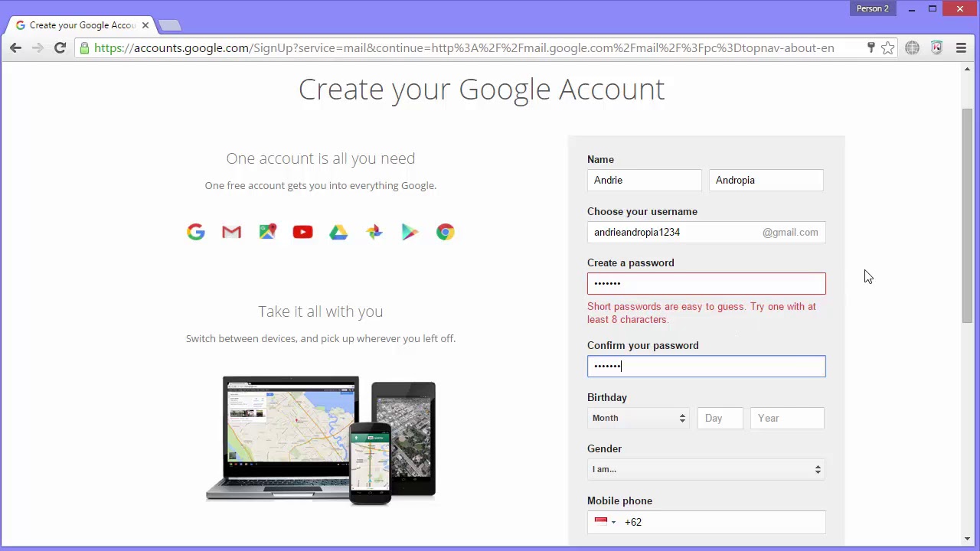The width and height of the screenshot is (980, 551).
Task: Click the Google Drive icon
Action: pos(338,232)
